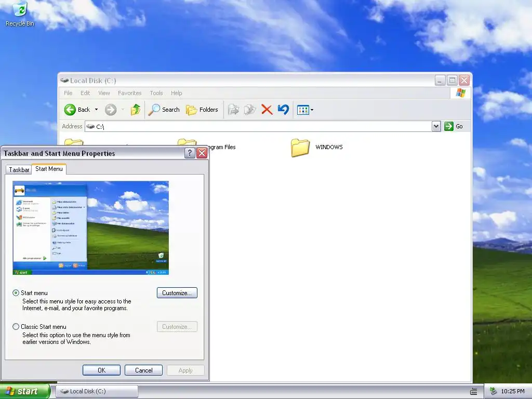Click the Start Menu tab
This screenshot has height=399, width=532.
(49, 169)
